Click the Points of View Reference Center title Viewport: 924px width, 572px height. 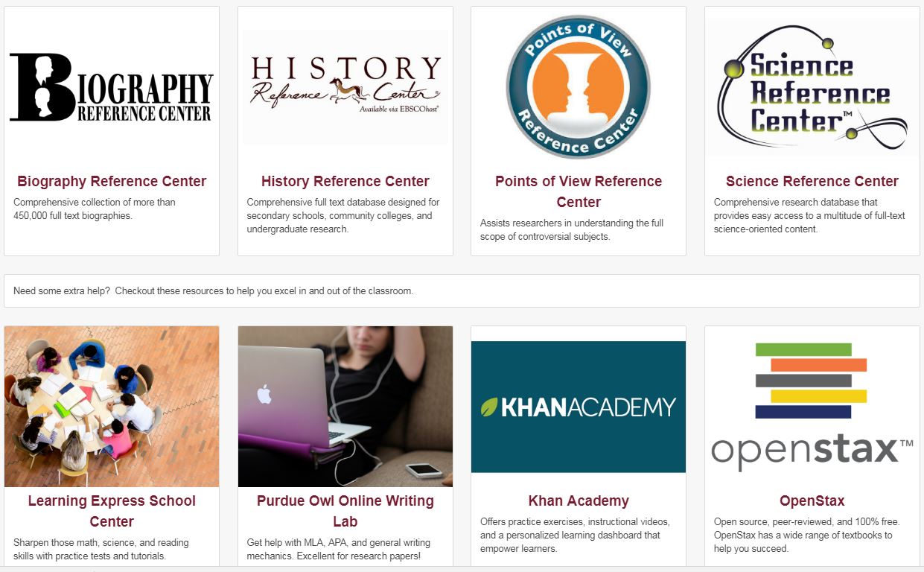pos(579,191)
